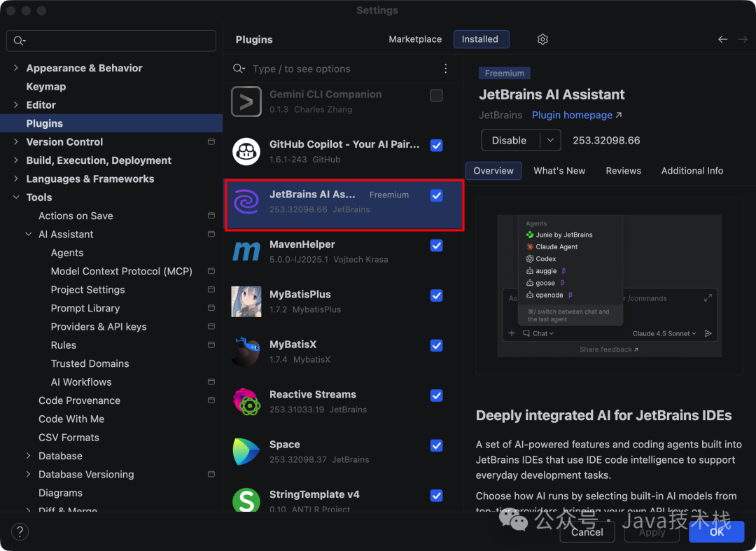Uncheck the MyBatisPlus plugin checkbox
This screenshot has height=551, width=756.
(x=436, y=295)
